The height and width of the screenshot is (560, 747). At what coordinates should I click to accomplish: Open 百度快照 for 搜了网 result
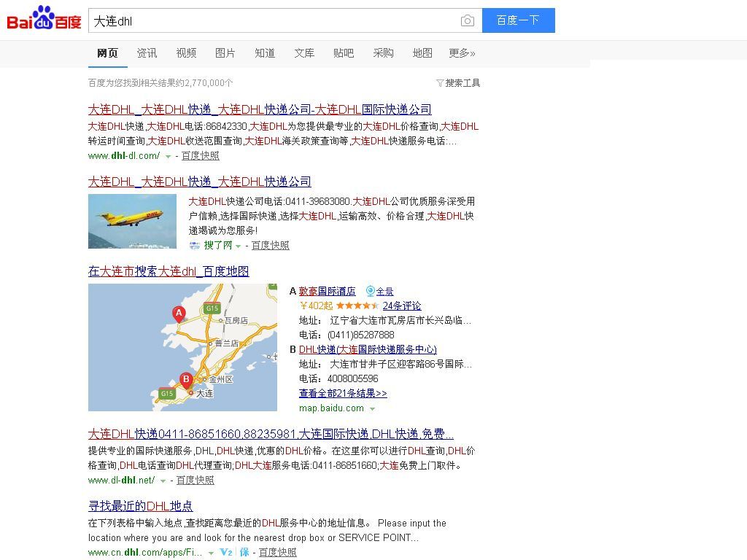click(x=271, y=245)
